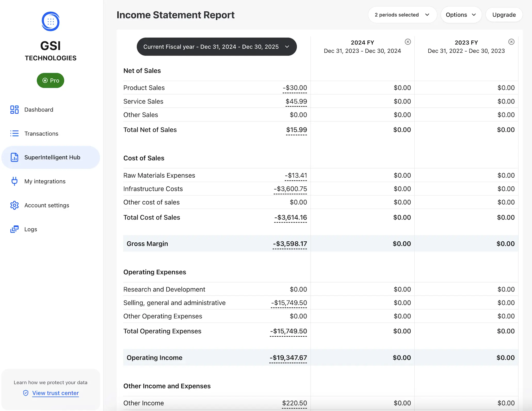Click the Transactions list icon

pos(14,133)
